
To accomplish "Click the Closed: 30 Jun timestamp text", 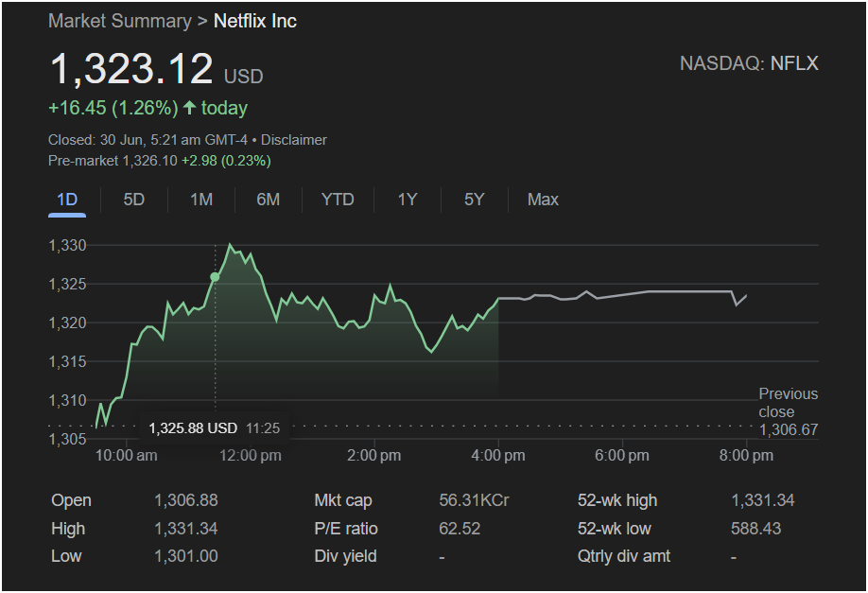I will click(x=148, y=140).
